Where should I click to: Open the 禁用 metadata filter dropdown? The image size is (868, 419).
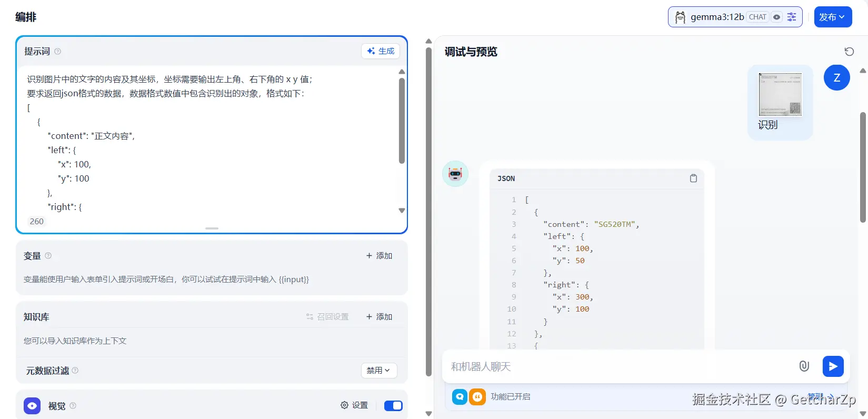[378, 371]
